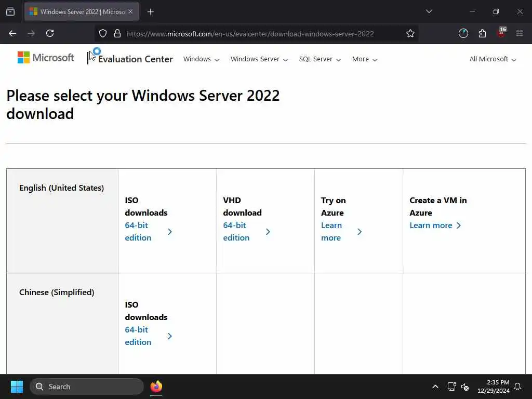Click the Firefox View icon in tab bar
Viewport: 532px width, 399px height.
(10, 11)
